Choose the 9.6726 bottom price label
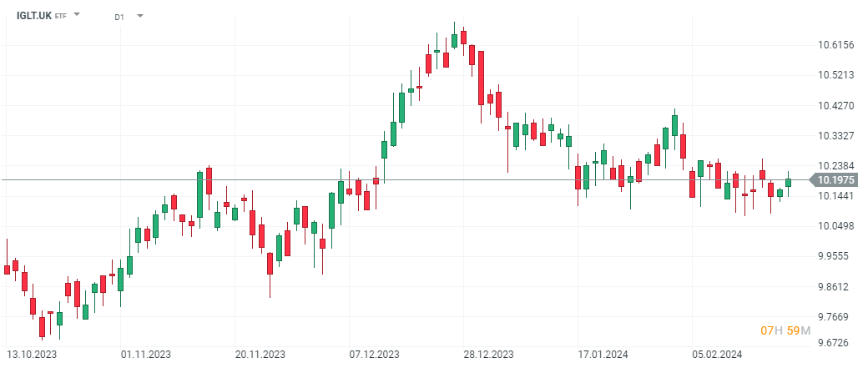Image resolution: width=868 pixels, height=368 pixels. 835,343
